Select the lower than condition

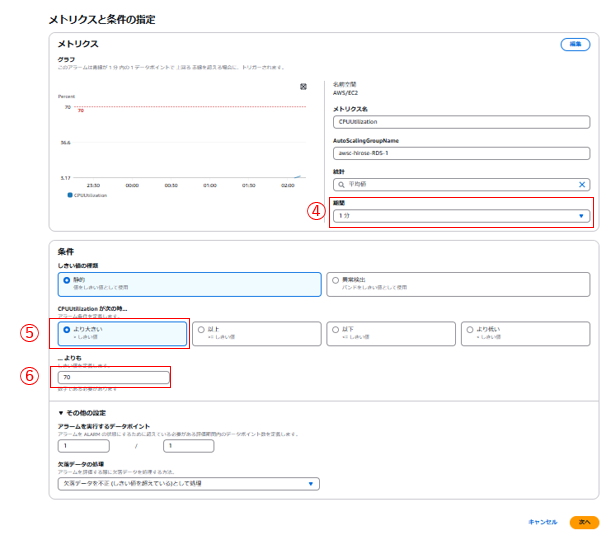[525, 334]
